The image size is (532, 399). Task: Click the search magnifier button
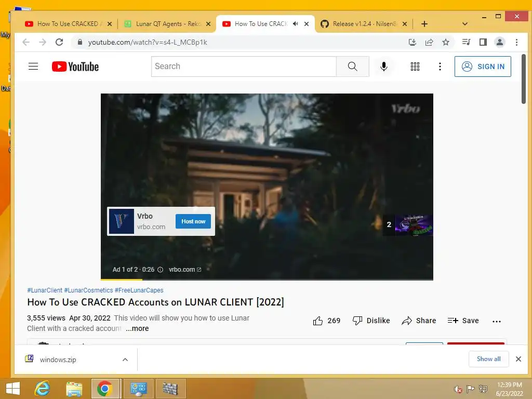[x=353, y=66]
